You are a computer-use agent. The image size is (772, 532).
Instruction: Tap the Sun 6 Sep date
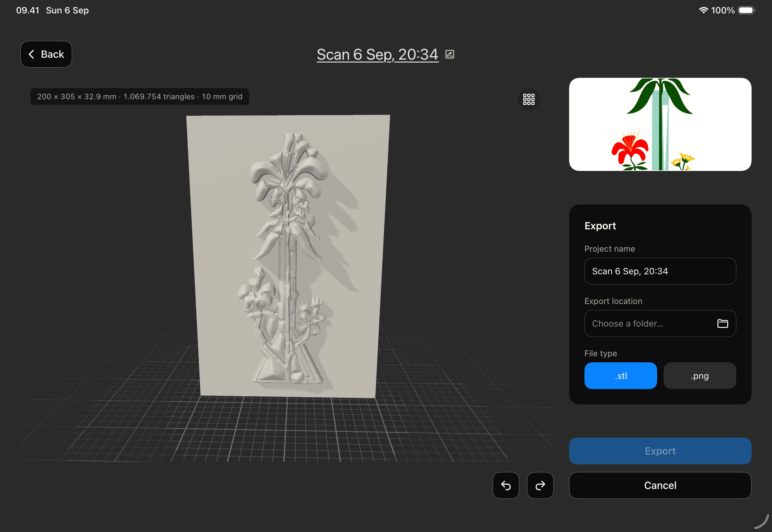click(x=67, y=10)
